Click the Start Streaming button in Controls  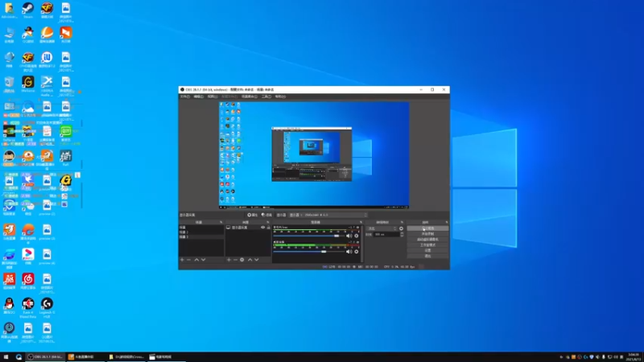click(x=427, y=228)
